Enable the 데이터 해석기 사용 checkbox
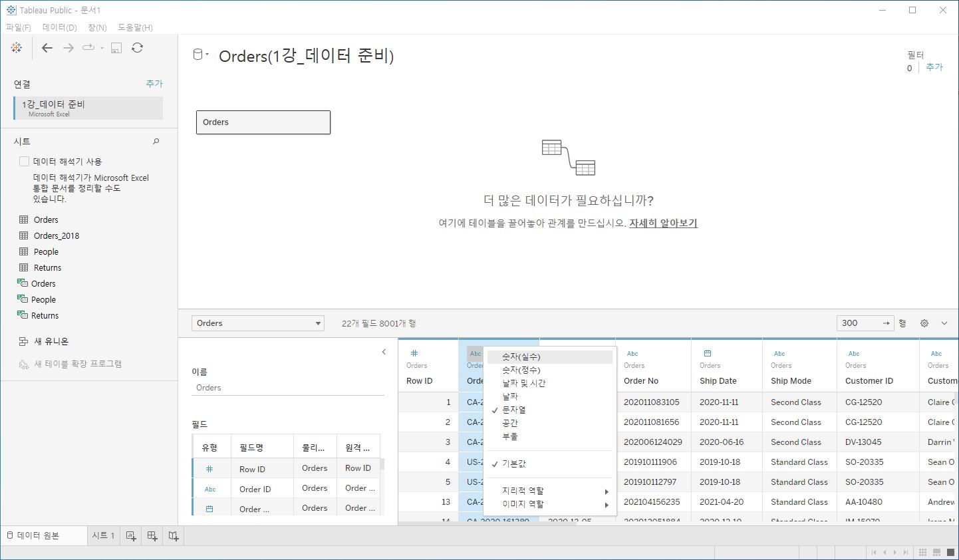Image resolution: width=959 pixels, height=560 pixels. click(25, 161)
